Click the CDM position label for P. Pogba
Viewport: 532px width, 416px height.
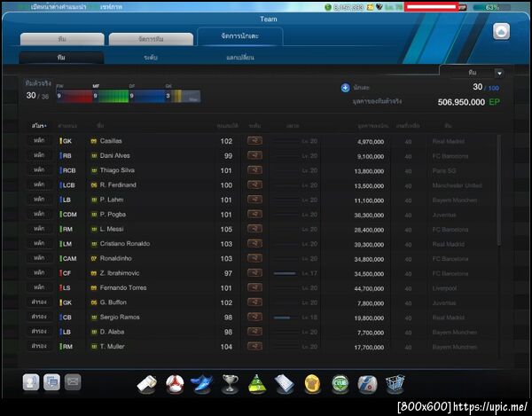click(x=69, y=215)
